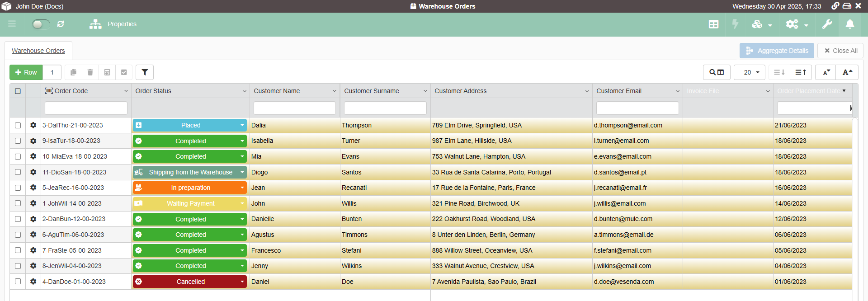868x301 pixels.
Task: Toggle the switch in the top toolbar
Action: coord(41,24)
